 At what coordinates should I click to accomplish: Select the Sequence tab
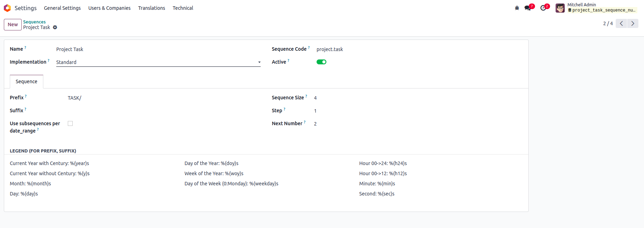tap(27, 81)
